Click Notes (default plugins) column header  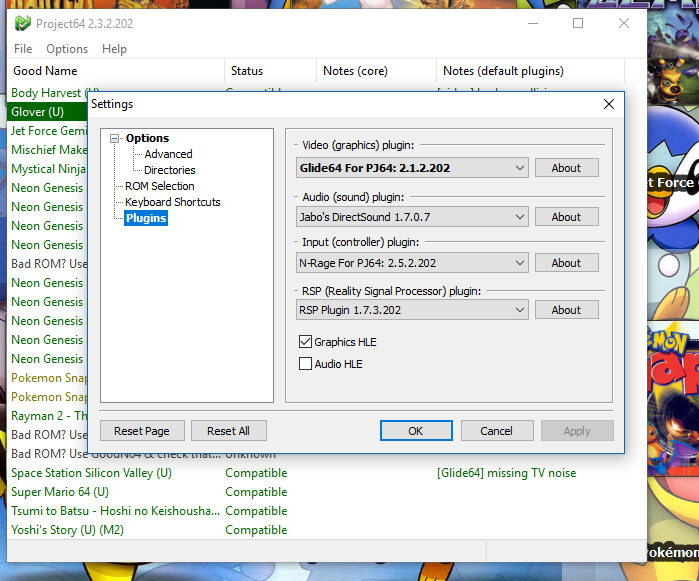coord(530,71)
